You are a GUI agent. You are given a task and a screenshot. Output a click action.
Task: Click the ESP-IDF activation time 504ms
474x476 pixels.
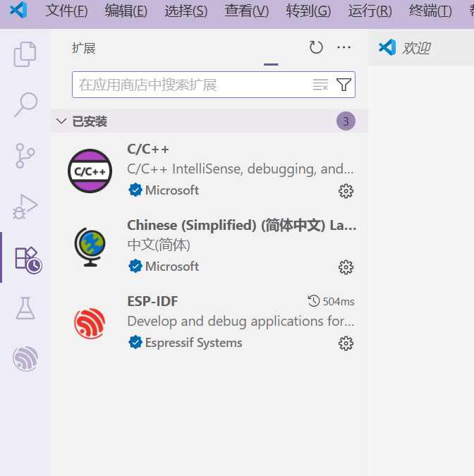pyautogui.click(x=331, y=301)
